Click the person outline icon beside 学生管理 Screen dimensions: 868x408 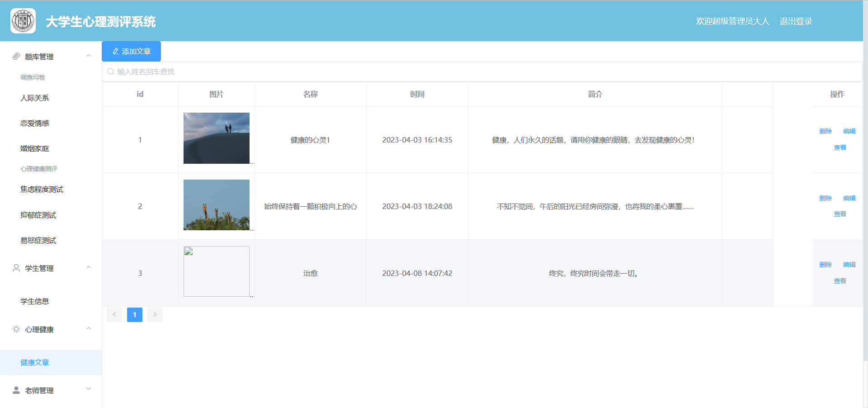pos(16,268)
